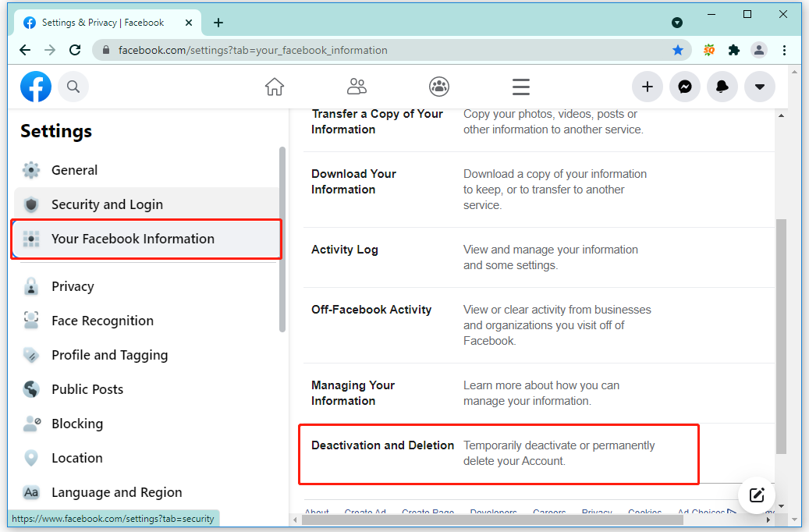
Task: Select Your Facebook Information
Action: click(x=147, y=239)
